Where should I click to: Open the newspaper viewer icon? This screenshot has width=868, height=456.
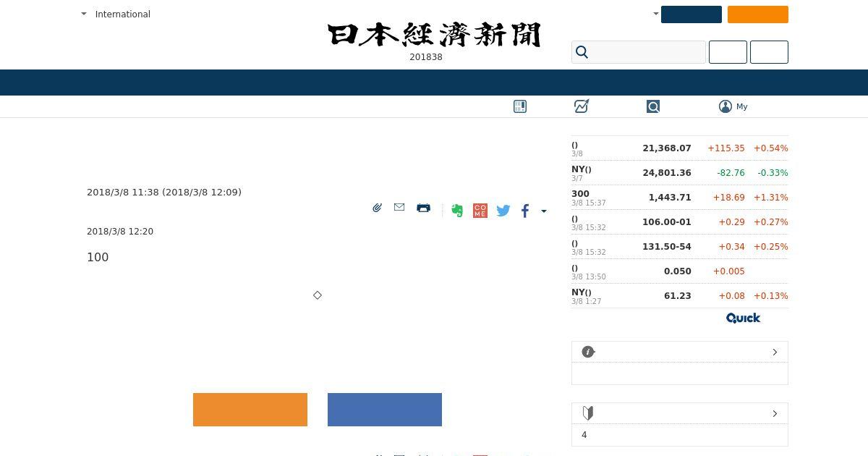click(x=520, y=106)
